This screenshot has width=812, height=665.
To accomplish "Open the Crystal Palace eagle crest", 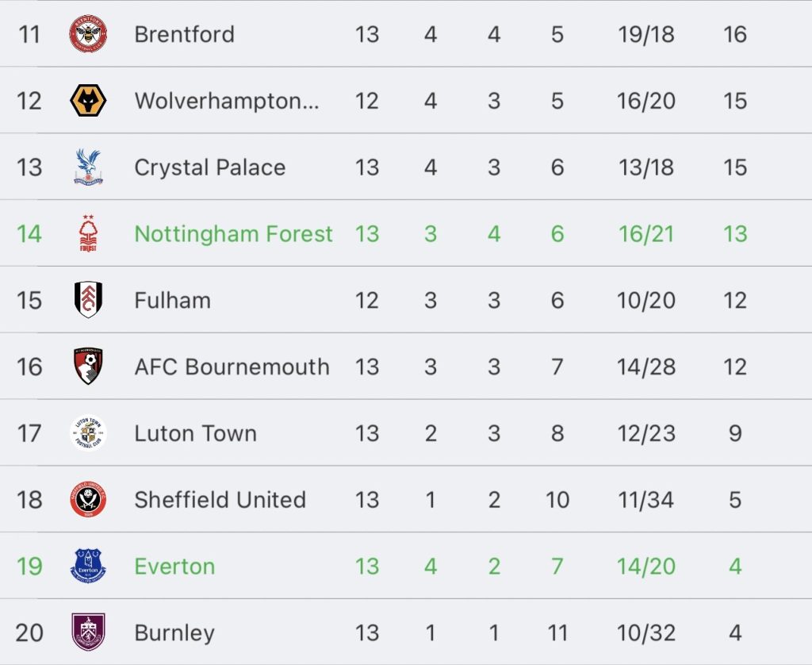I will tap(88, 167).
